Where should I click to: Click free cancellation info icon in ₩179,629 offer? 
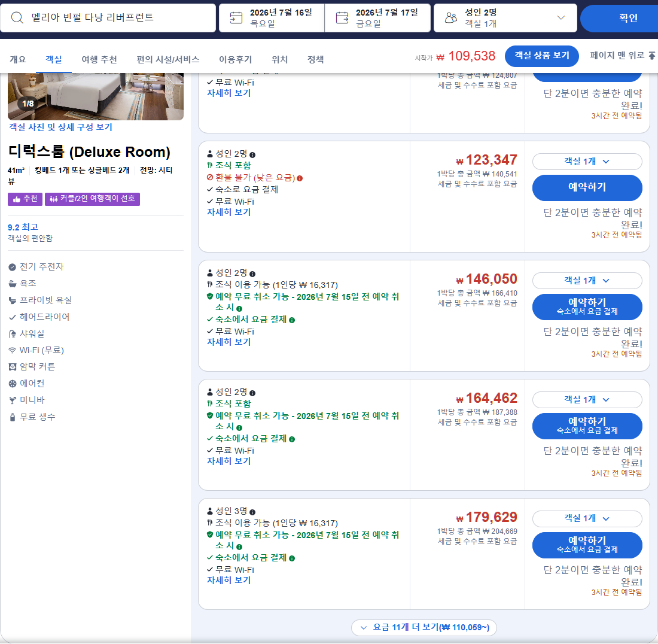pyautogui.click(x=239, y=547)
